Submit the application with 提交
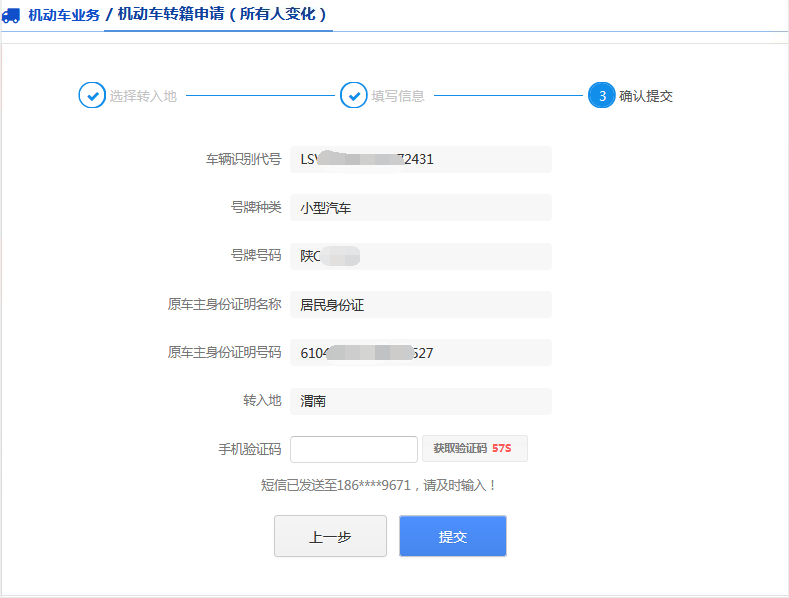This screenshot has height=598, width=789. pos(452,536)
